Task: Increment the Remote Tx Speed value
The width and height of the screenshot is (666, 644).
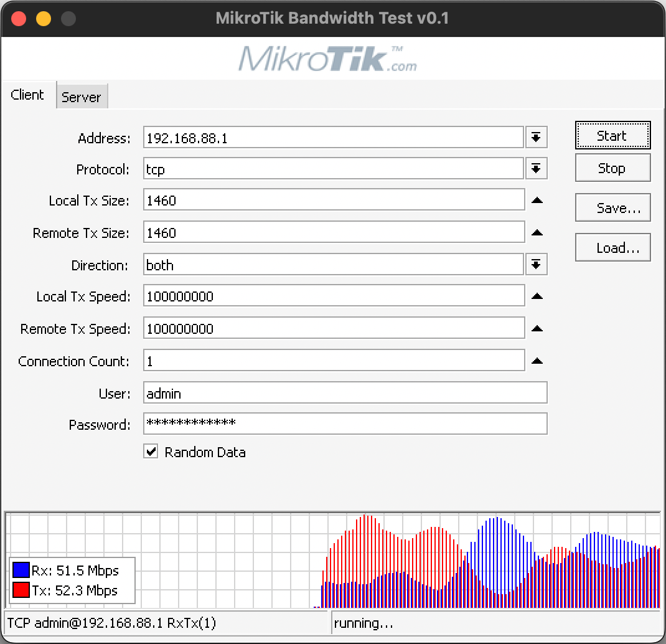Action: click(x=536, y=328)
